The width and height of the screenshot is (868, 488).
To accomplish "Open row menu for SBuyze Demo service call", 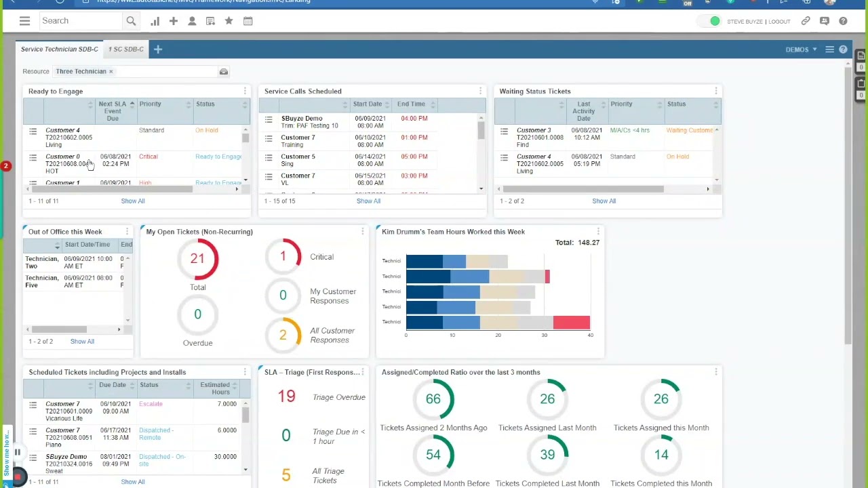I will [269, 120].
